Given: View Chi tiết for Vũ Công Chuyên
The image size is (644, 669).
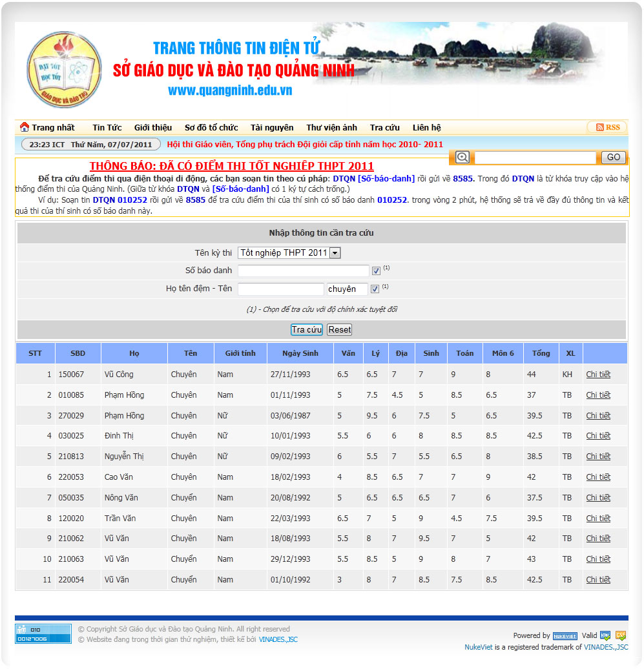Looking at the screenshot, I should tap(597, 375).
